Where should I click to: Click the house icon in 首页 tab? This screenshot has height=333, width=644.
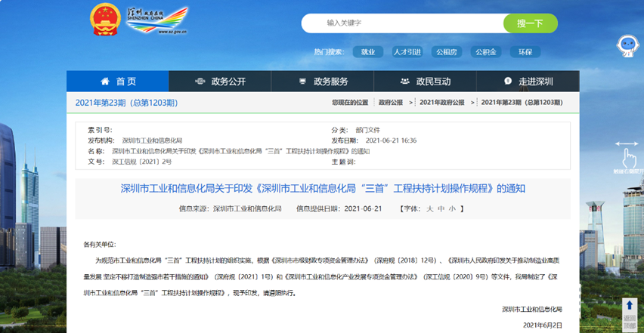tap(105, 82)
